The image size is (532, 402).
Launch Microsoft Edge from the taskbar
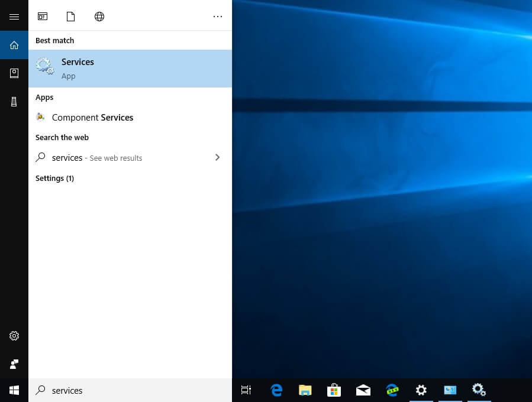coord(276,390)
